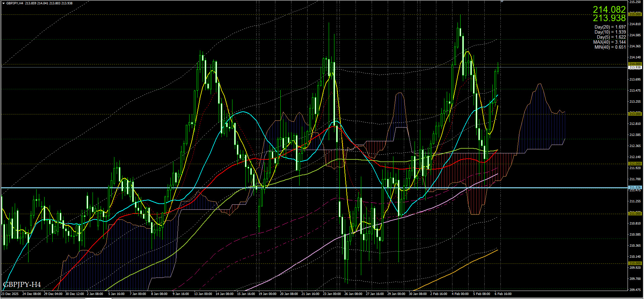The height and width of the screenshot is (299, 644).
Task: Click the 212.000 price level tag
Action: pos(635,164)
